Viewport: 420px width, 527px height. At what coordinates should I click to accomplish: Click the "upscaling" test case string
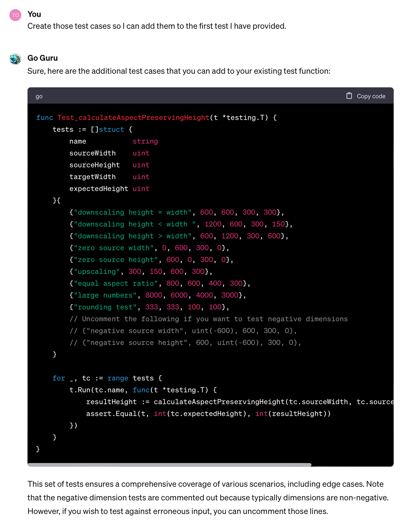click(x=97, y=271)
